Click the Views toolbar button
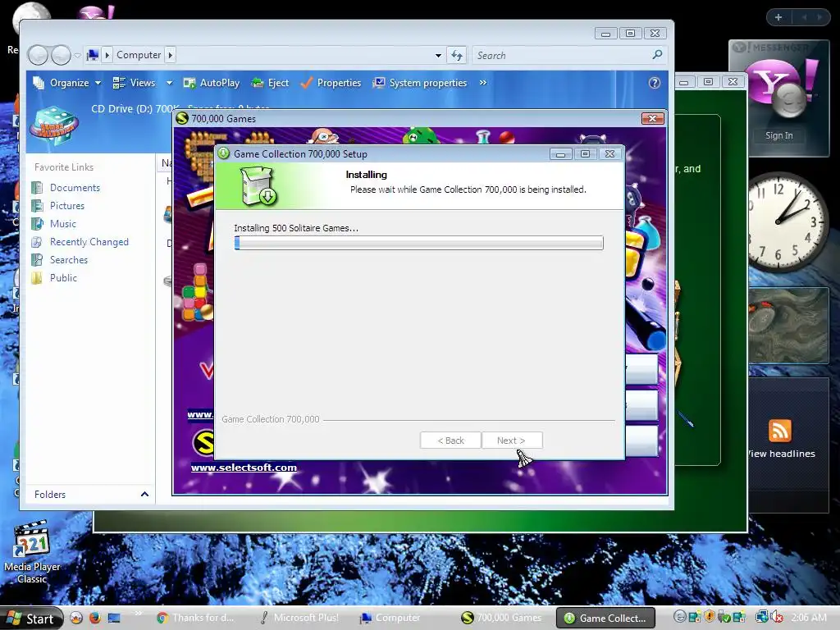 (x=135, y=83)
